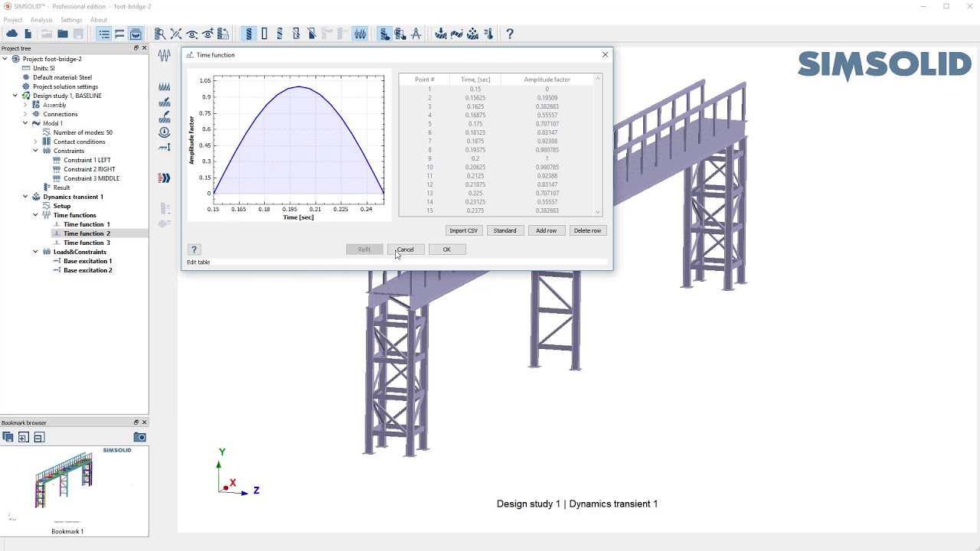
Task: Click the table scrollbar down arrow
Action: [598, 212]
